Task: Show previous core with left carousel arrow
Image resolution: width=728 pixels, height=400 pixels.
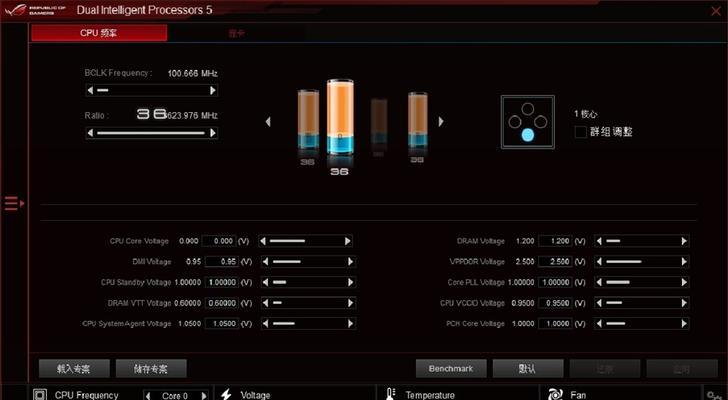Action: click(x=268, y=122)
